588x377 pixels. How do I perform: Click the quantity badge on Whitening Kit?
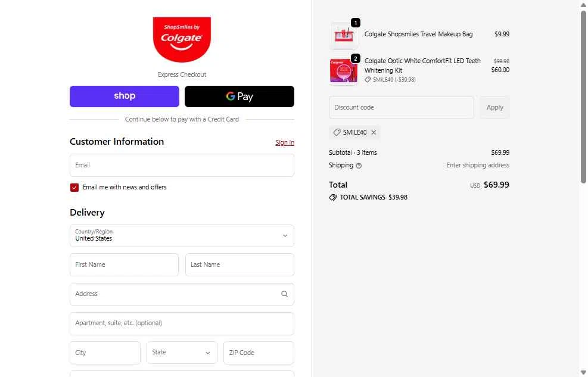click(x=356, y=58)
